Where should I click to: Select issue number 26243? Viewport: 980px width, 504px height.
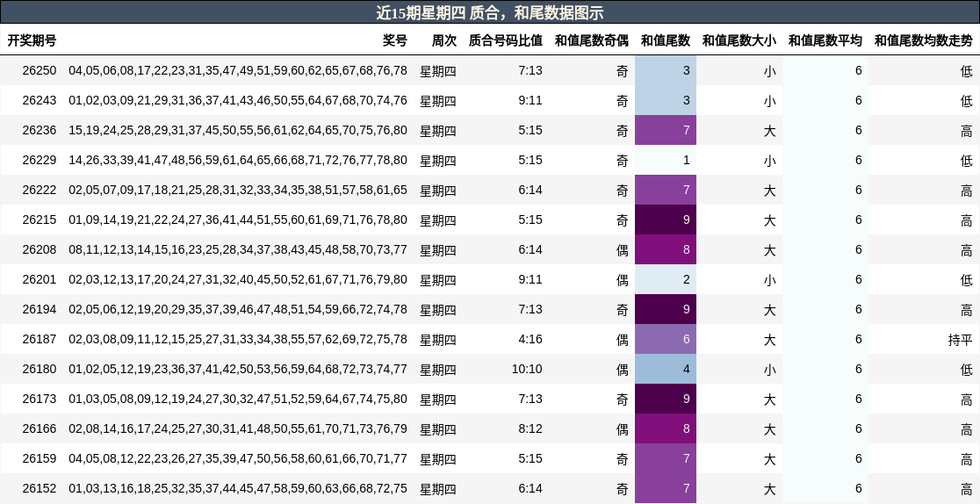point(40,101)
